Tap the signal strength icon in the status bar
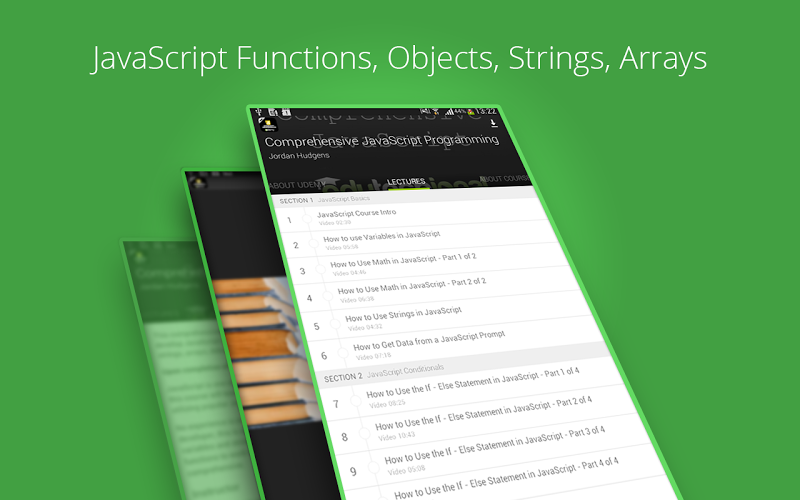Image resolution: width=800 pixels, height=500 pixels. (449, 111)
